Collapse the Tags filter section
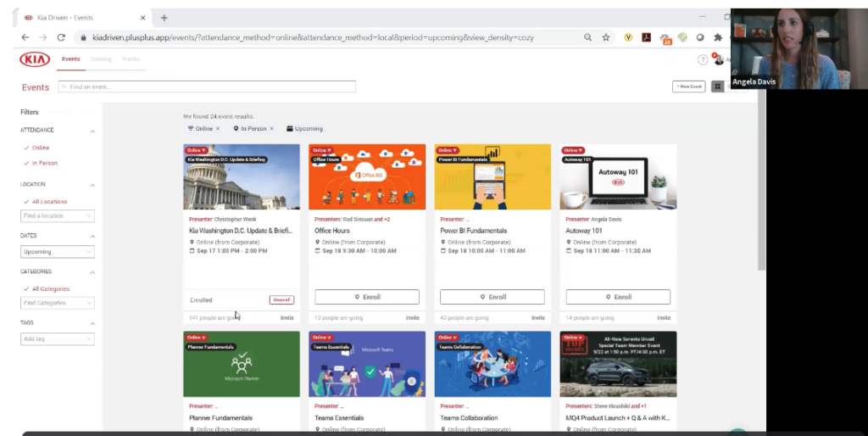This screenshot has height=436, width=868. point(92,323)
